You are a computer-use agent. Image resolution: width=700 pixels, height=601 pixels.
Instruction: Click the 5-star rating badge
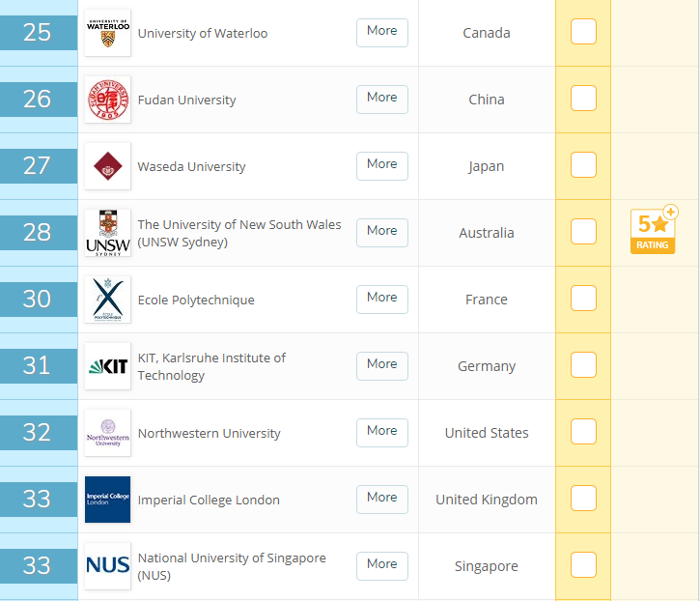pyautogui.click(x=654, y=231)
